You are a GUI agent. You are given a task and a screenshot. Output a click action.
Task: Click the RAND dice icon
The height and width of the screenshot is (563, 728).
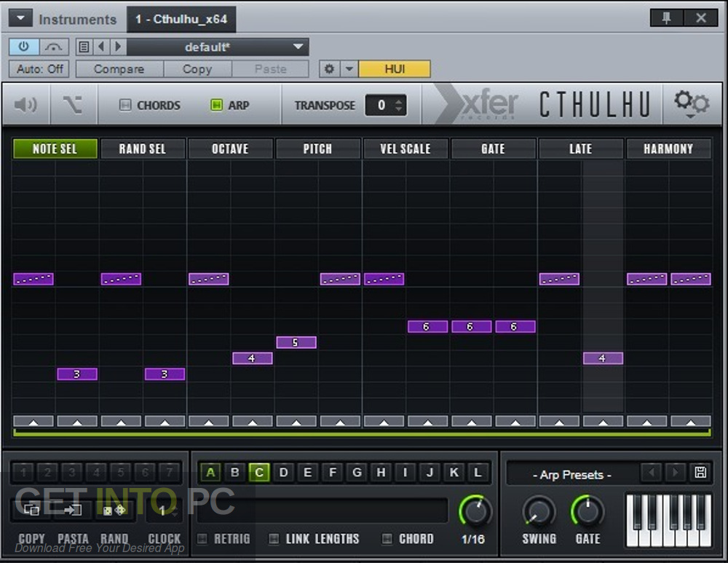115,510
